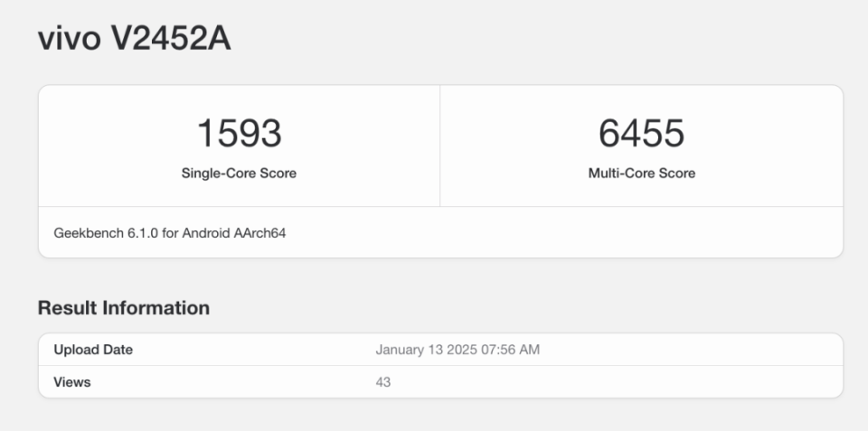This screenshot has width=868, height=431.
Task: Select the 6455 multi-core score number
Action: 641,134
